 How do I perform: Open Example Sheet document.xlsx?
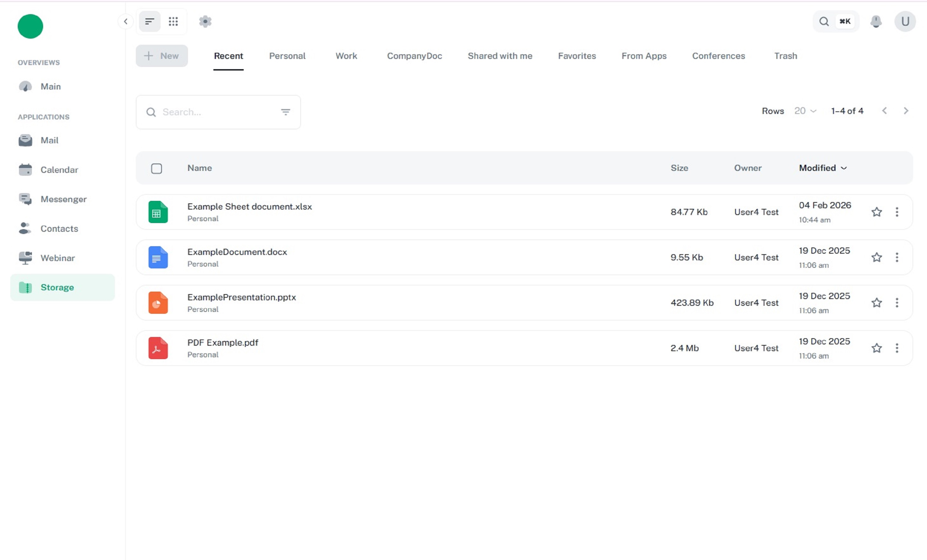(x=250, y=207)
